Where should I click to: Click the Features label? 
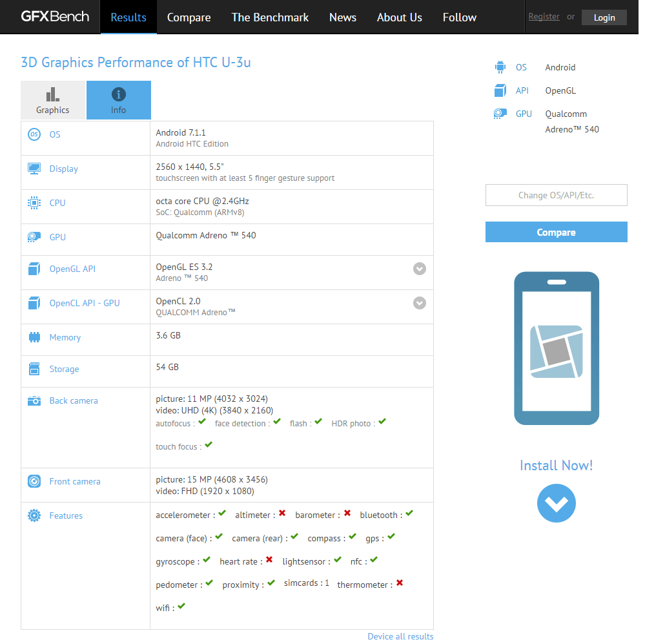(66, 515)
